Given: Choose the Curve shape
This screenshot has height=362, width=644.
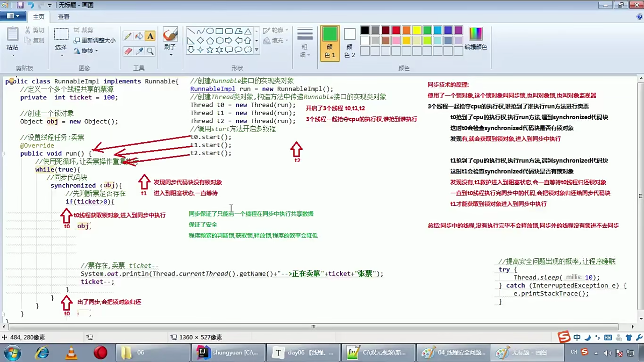Looking at the screenshot, I should [201, 31].
